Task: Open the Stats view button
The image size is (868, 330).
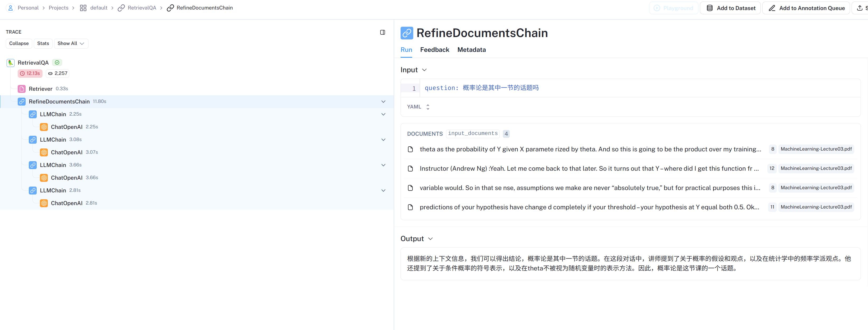Action: 43,43
